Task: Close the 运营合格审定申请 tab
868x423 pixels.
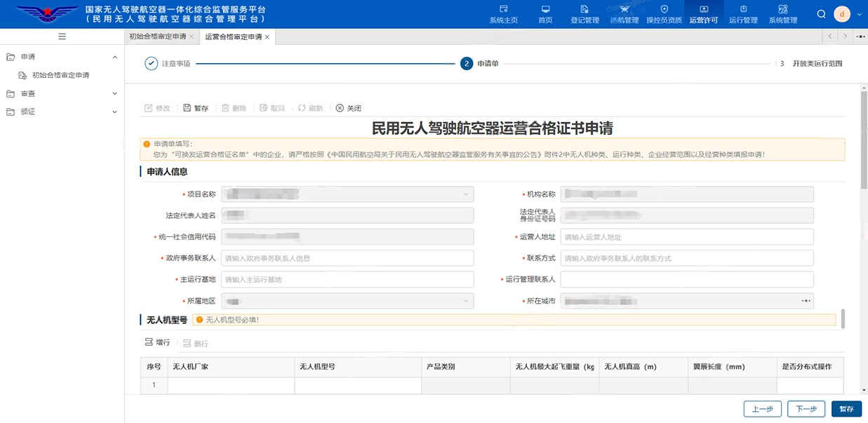Action: [x=267, y=36]
